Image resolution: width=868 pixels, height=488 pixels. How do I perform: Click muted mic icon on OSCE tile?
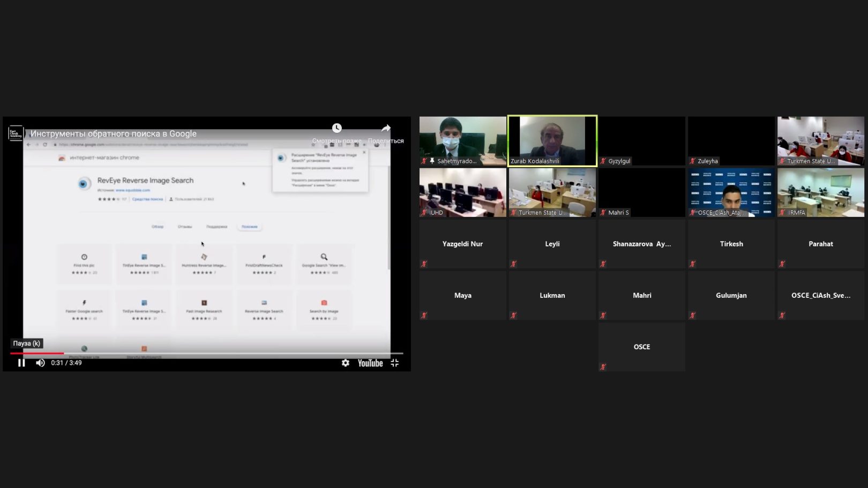pos(603,367)
